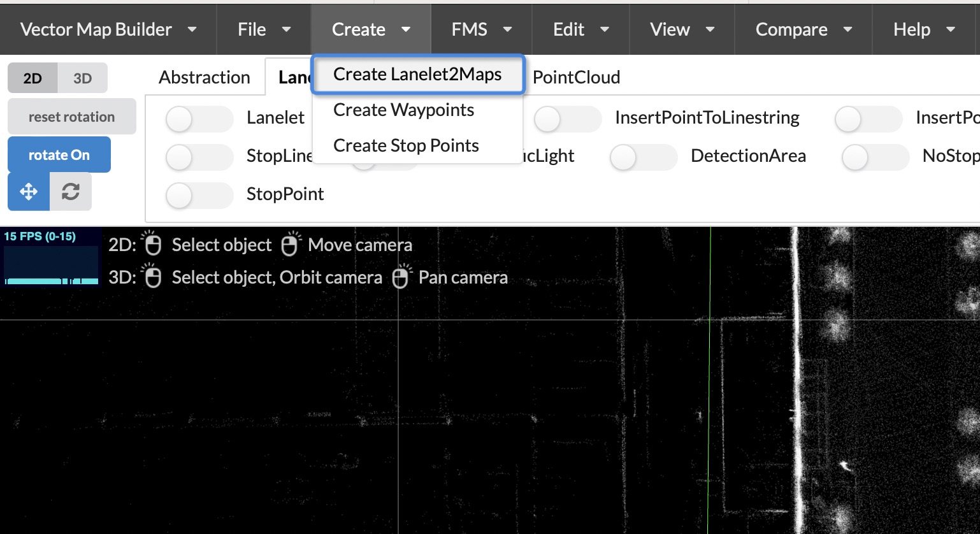Select Create Stop Points menu entry
Image resolution: width=980 pixels, height=534 pixels.
tap(418, 146)
